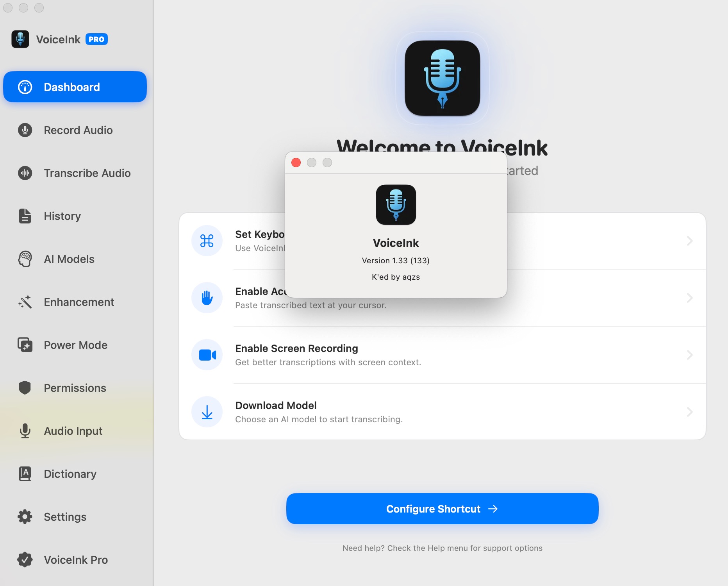Click 'Version 1.33 (133)' text in About window

click(396, 261)
